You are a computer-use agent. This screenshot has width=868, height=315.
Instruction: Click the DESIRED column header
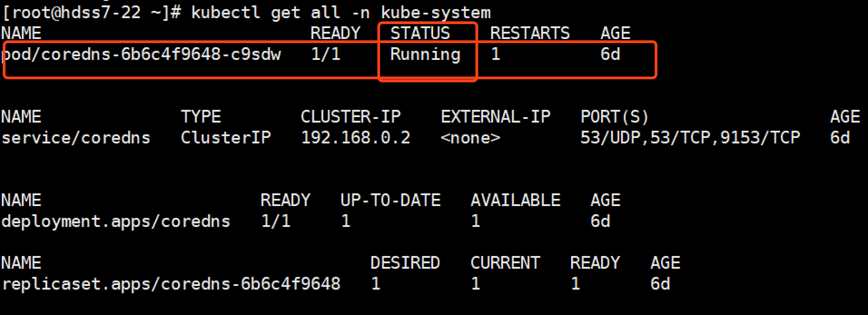pos(405,263)
